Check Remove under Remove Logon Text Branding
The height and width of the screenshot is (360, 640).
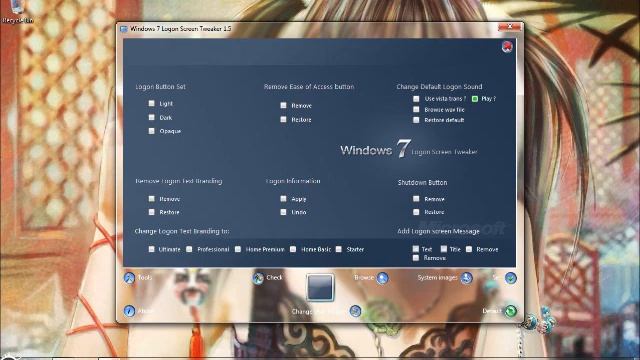(x=151, y=199)
